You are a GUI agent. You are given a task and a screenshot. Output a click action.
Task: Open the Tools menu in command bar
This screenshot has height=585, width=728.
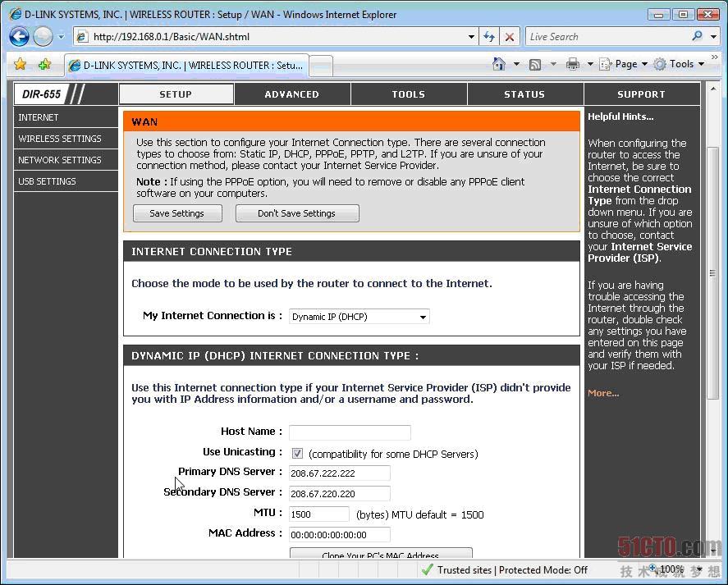click(680, 64)
